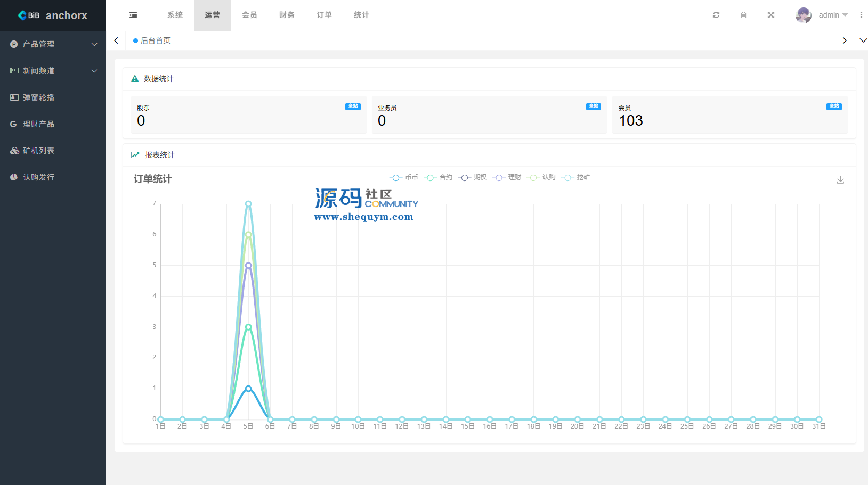The width and height of the screenshot is (868, 485).
Task: Click the trash (clear cache) icon
Action: [743, 15]
